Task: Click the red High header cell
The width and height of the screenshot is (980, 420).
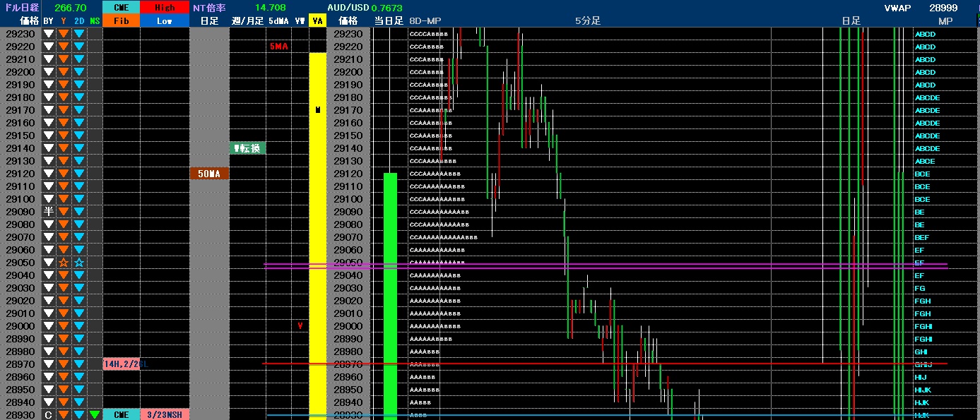Action: click(165, 7)
